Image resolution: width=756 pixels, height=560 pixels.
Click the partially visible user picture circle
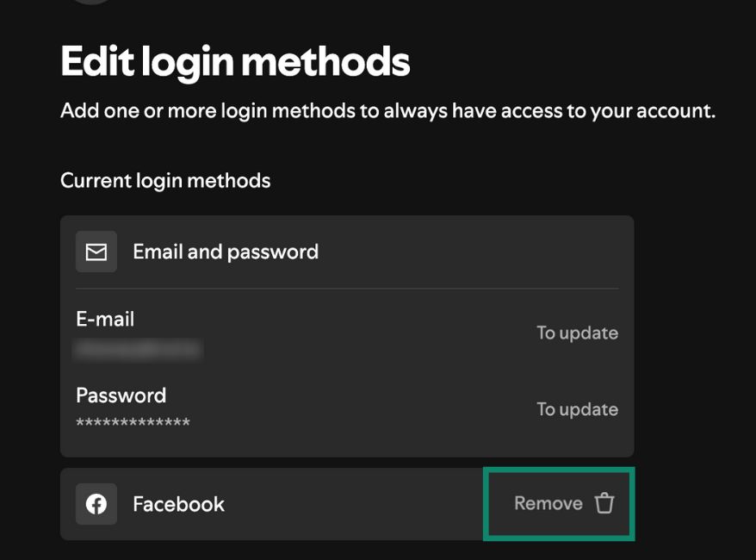(x=90, y=4)
